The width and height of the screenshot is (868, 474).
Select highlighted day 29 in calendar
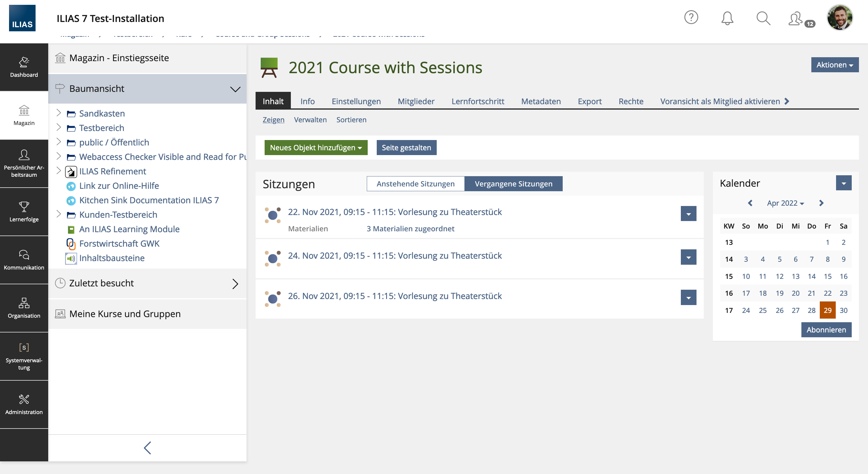[x=827, y=310]
